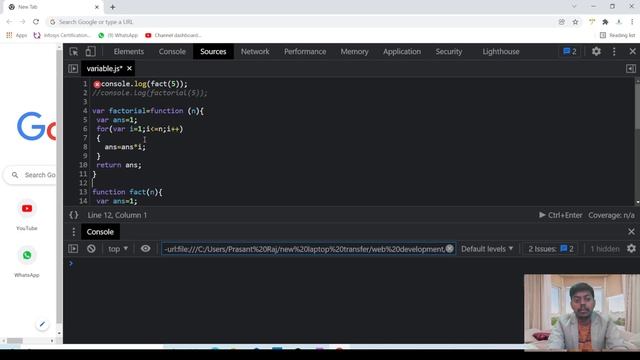Screen dimensions: 640x360
Task: Click the error marker on line 1
Action: [x=97, y=84]
